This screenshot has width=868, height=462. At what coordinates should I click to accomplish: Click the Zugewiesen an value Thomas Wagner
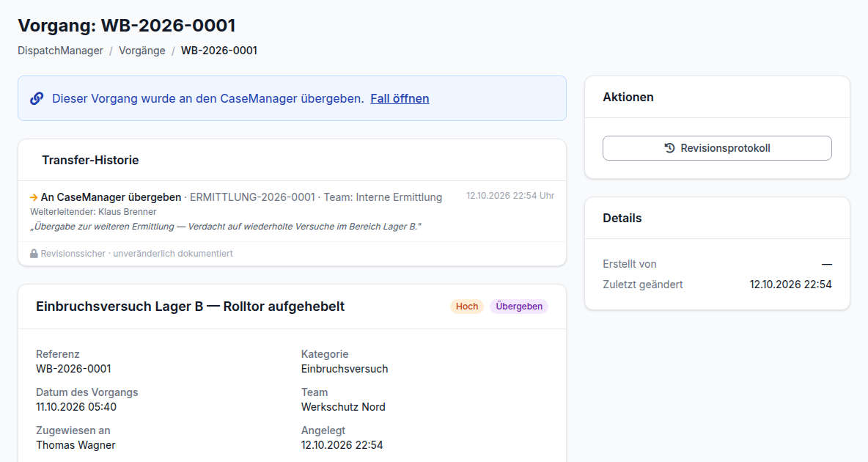[x=76, y=445]
